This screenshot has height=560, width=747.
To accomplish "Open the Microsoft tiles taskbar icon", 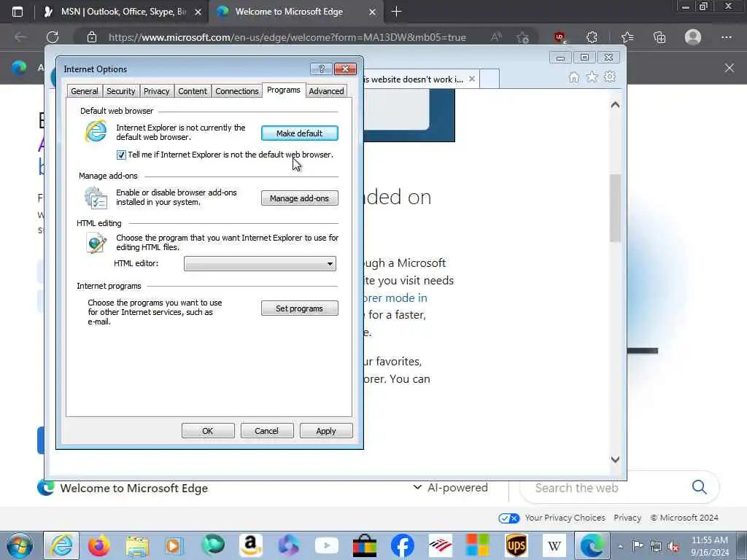I will 478,545.
